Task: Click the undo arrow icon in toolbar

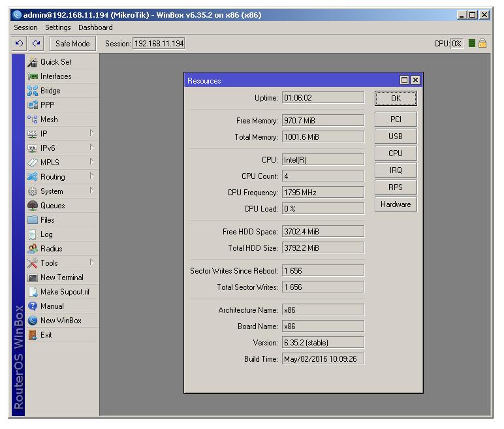Action: click(x=20, y=44)
